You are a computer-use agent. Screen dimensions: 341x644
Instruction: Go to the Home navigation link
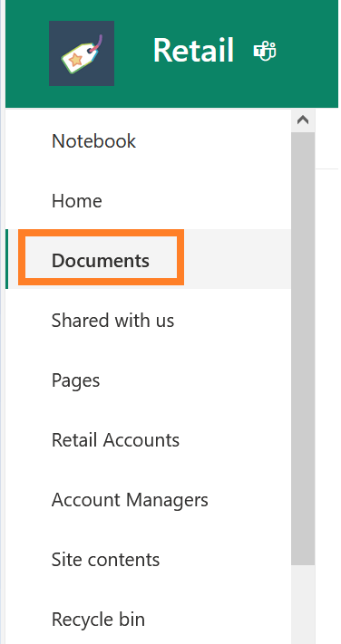77,201
